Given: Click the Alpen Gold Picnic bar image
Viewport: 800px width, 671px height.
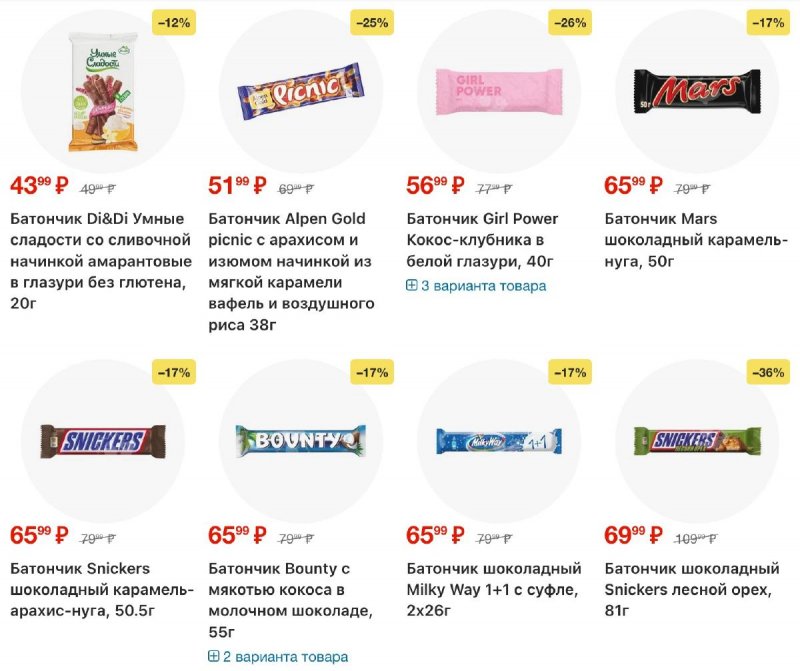Looking at the screenshot, I should [x=300, y=92].
